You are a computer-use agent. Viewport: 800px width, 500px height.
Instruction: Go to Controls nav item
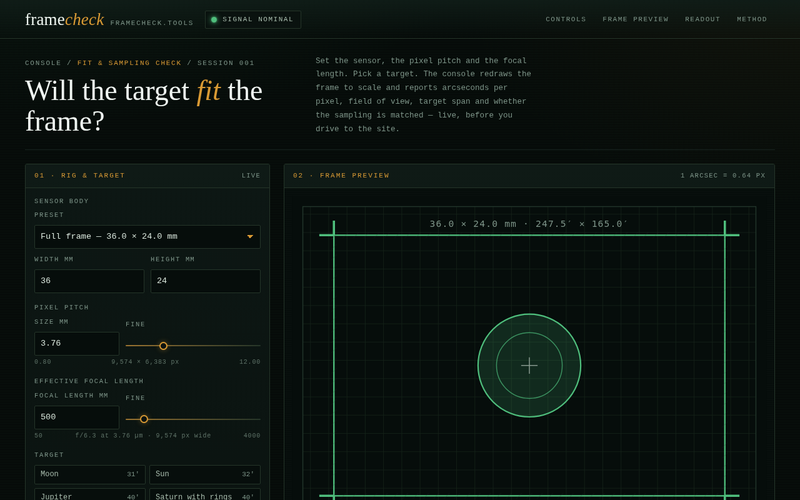[565, 19]
